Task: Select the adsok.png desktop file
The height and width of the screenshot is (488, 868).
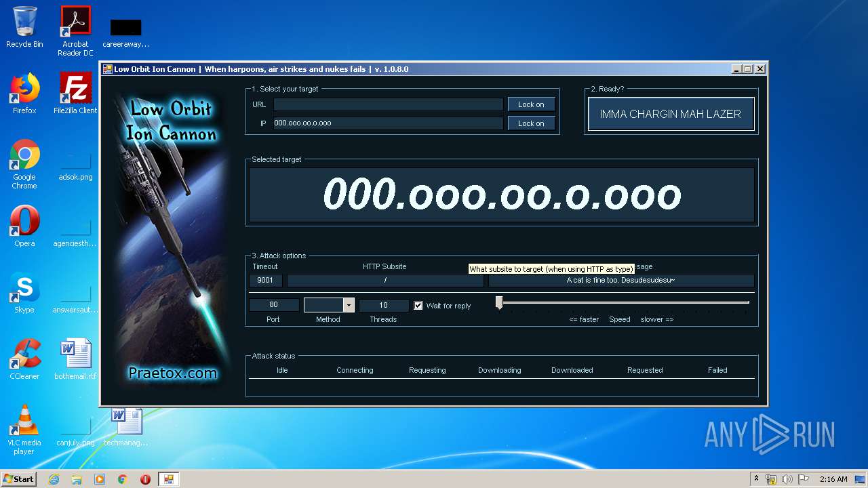Action: coord(75,165)
